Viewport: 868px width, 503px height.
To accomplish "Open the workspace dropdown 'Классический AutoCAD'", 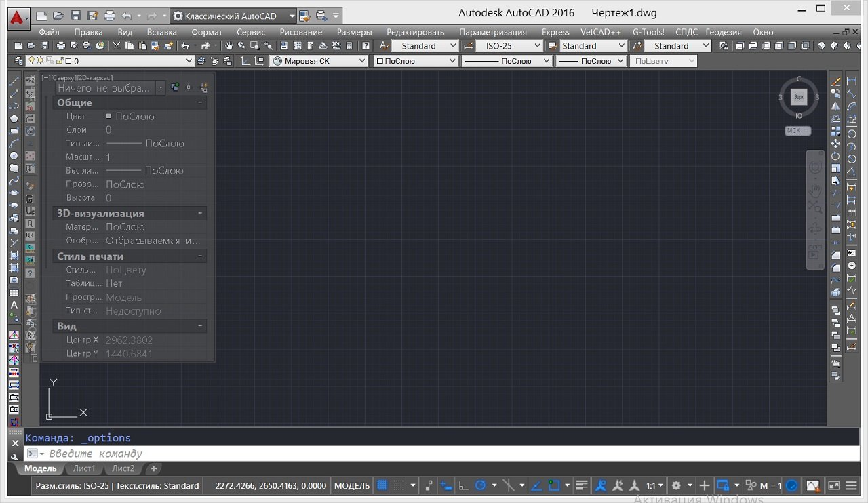I will (x=233, y=16).
